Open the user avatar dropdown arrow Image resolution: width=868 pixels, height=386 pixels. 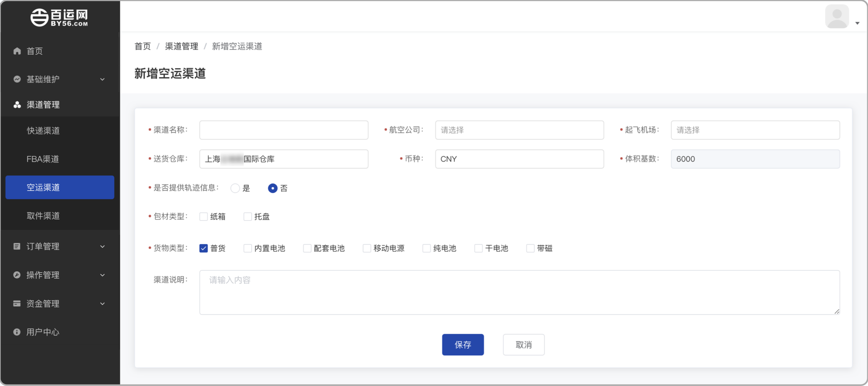(x=858, y=23)
